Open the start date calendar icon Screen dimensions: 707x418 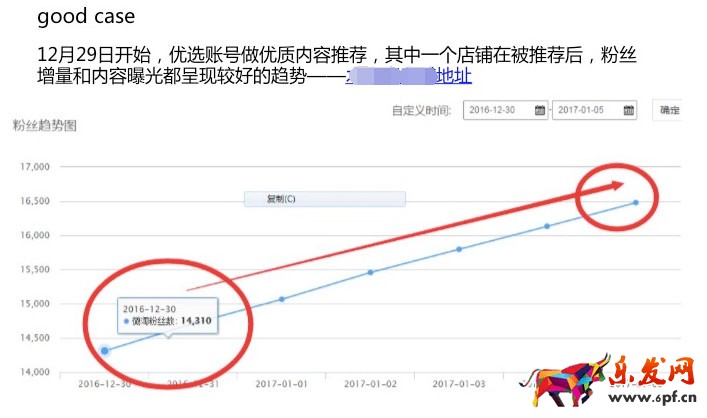click(x=540, y=110)
